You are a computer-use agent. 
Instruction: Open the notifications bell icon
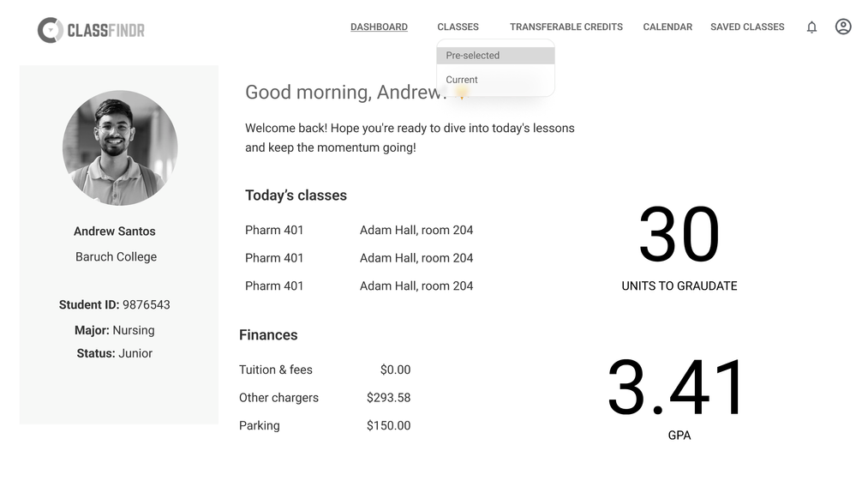pos(811,27)
